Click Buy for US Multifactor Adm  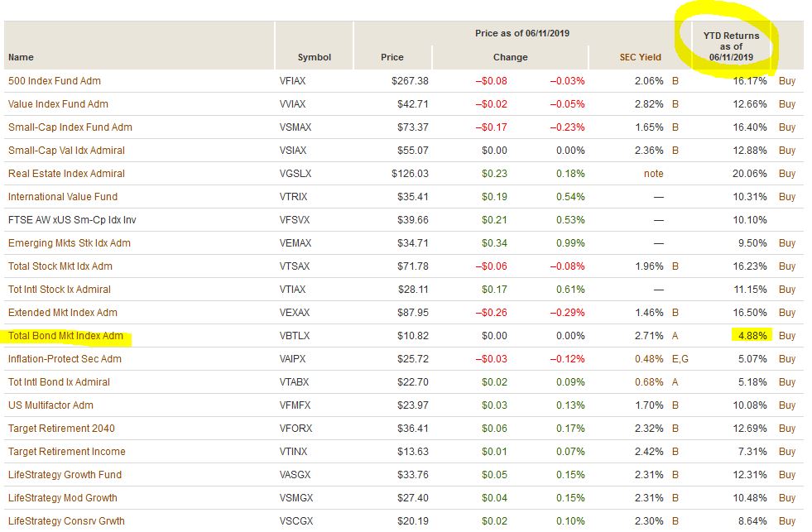point(786,405)
